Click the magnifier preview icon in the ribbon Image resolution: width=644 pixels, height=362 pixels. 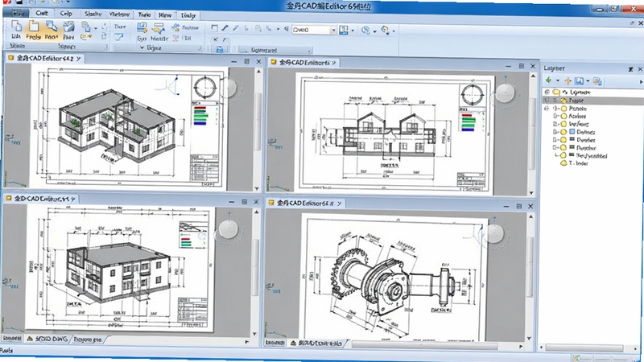tap(52, 27)
